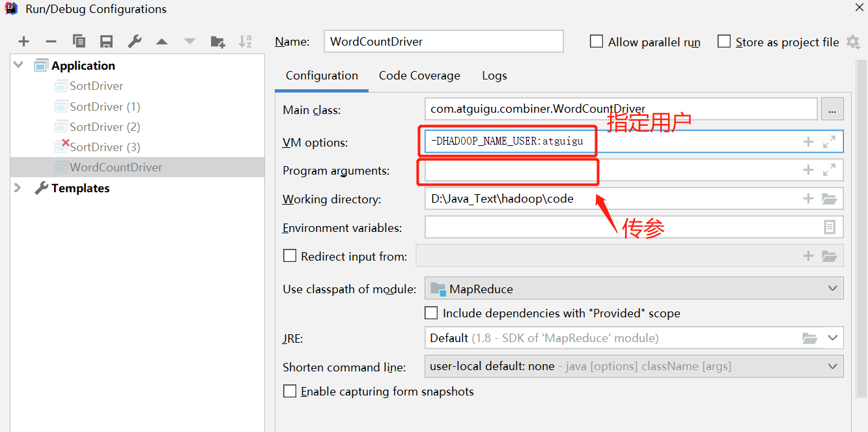
Task: Save the configuration with floppy disk icon
Action: (107, 42)
